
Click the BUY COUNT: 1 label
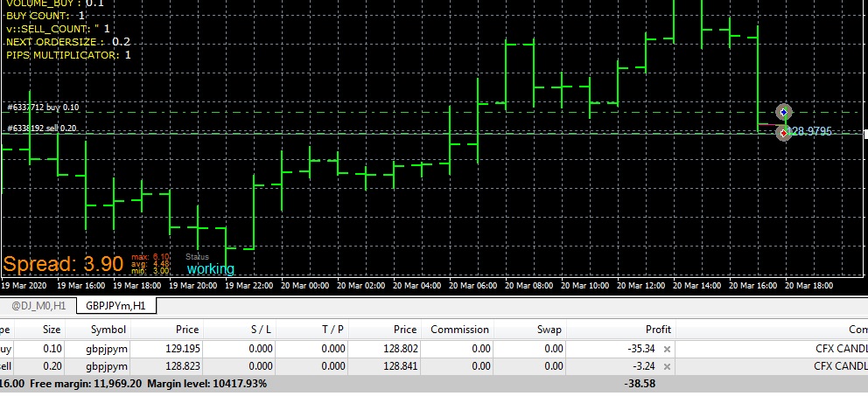tap(45, 16)
